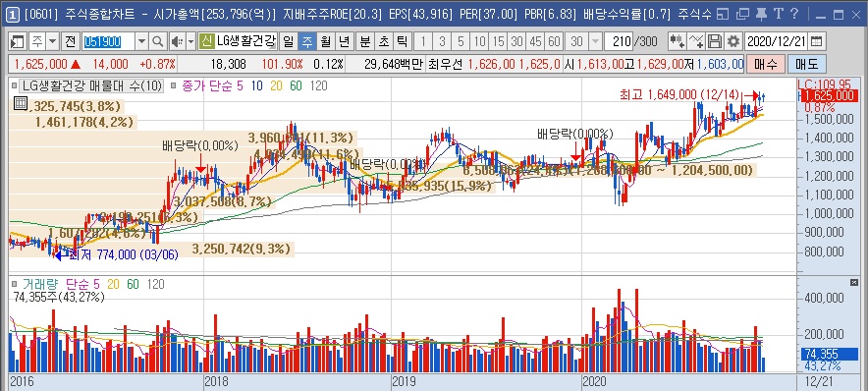Click the data grid icon on chart
Viewport: 868px width, 391px height.
click(20, 103)
